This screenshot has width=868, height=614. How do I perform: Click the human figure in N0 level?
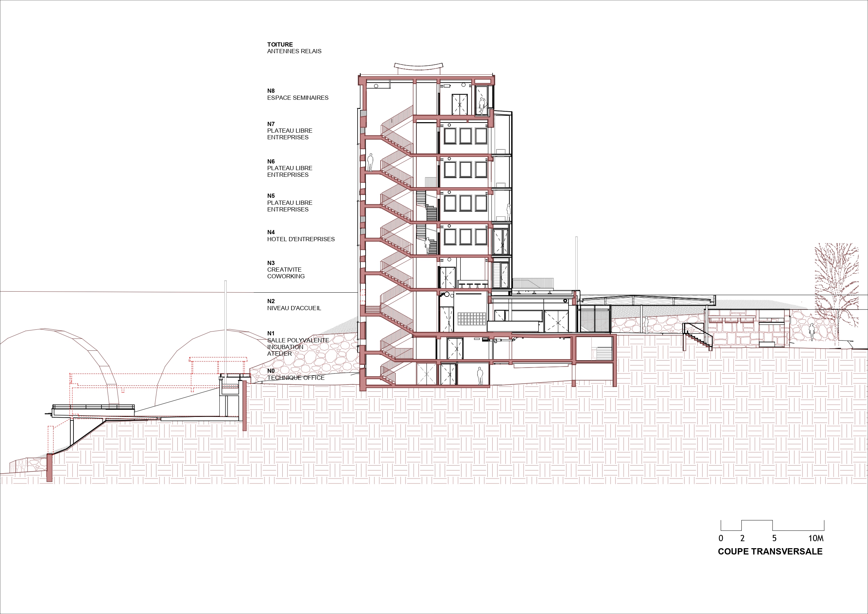480,376
